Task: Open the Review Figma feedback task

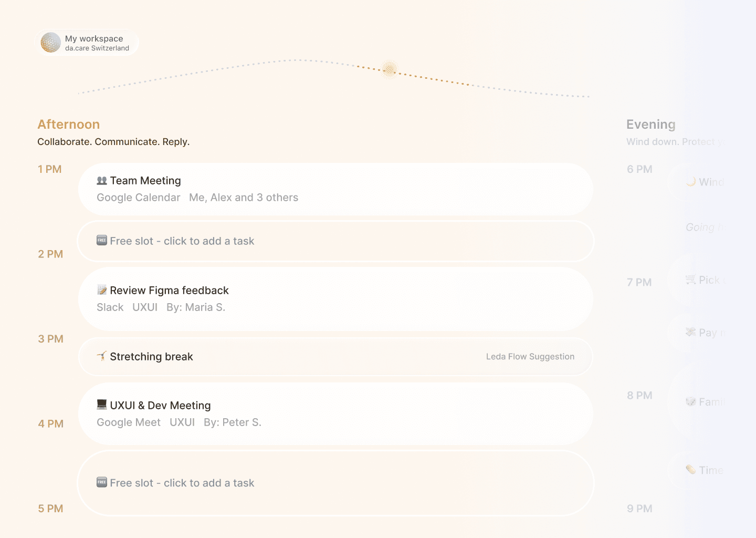Action: 336,299
